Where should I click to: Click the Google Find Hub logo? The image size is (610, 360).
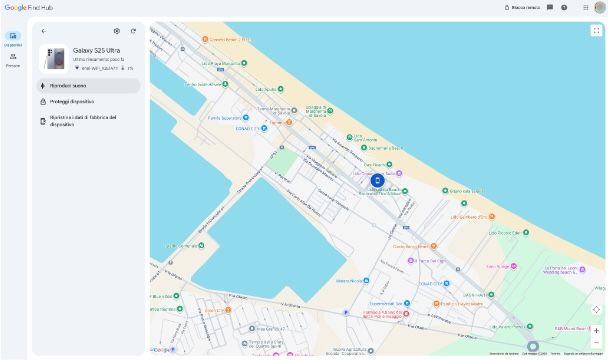click(x=28, y=7)
